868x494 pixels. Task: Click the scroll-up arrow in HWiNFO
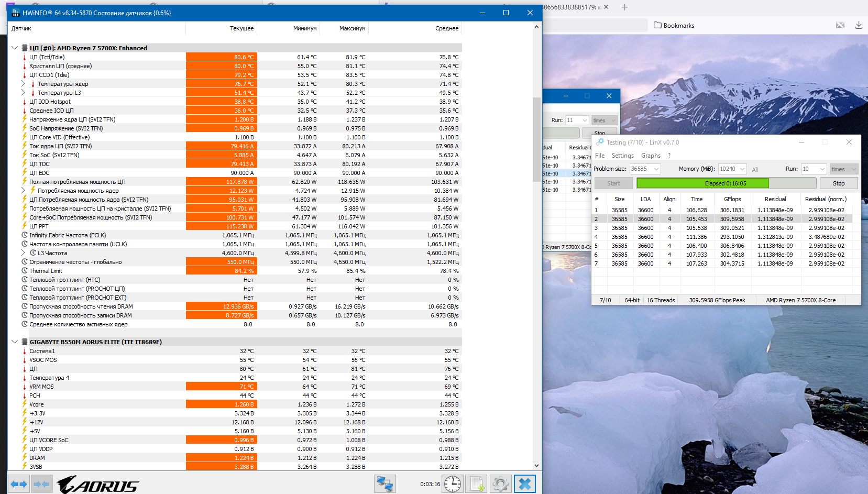[x=536, y=27]
